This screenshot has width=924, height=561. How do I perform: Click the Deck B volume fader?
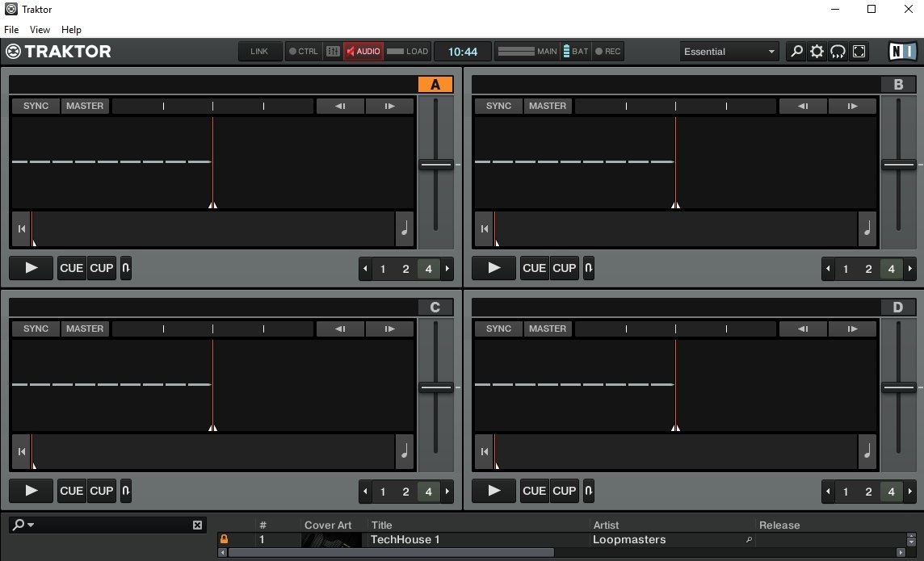898,165
